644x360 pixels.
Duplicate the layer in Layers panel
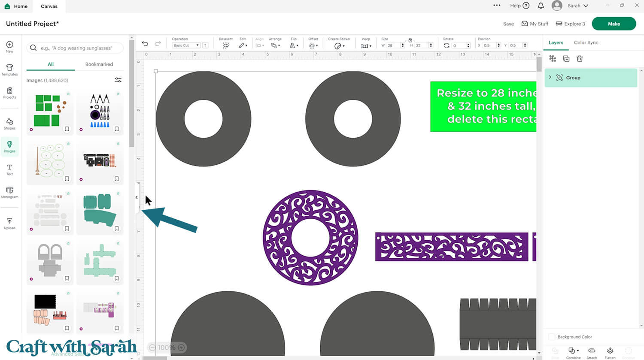coord(566,59)
